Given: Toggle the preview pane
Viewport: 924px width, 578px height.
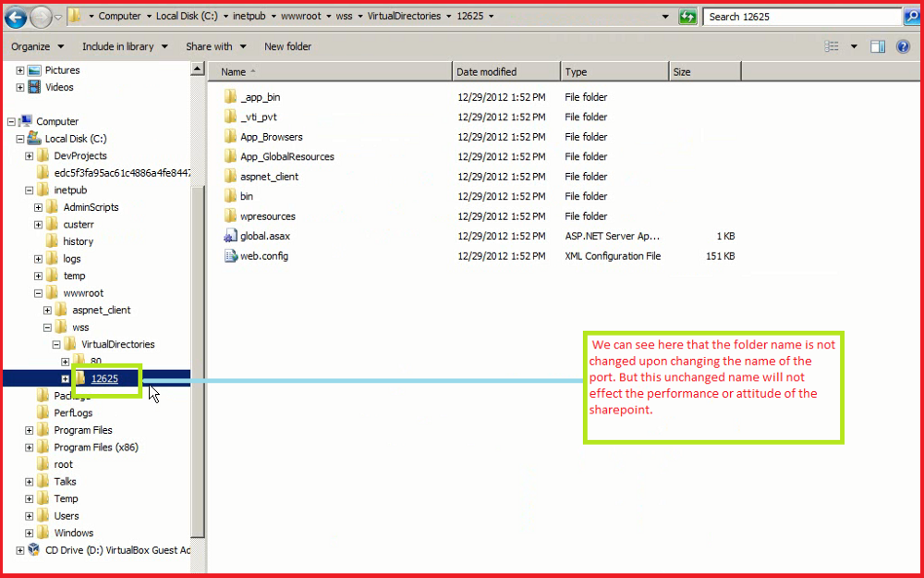Looking at the screenshot, I should point(876,46).
